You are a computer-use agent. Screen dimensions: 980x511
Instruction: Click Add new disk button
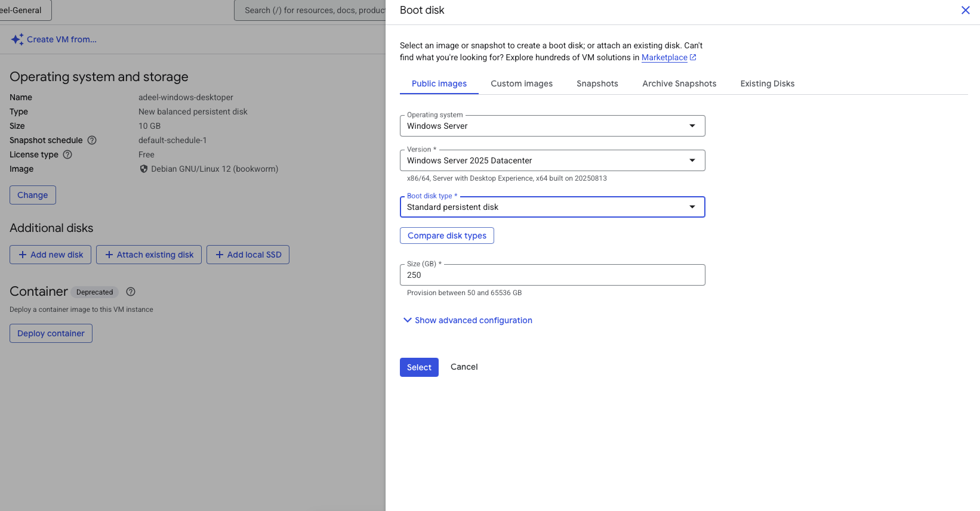(50, 255)
